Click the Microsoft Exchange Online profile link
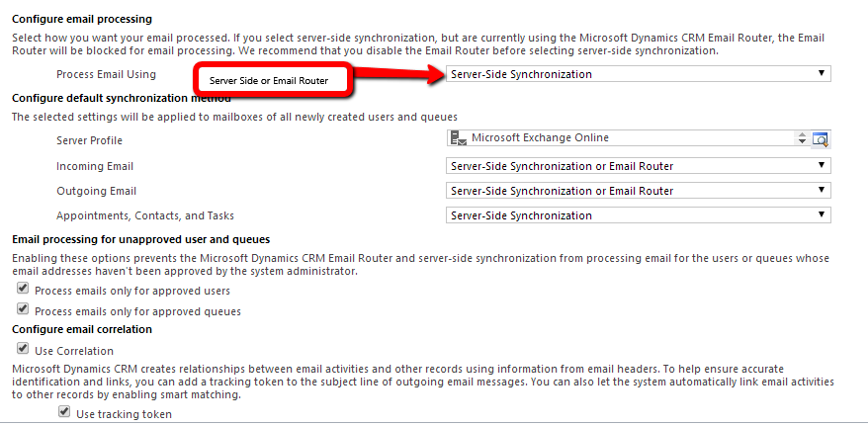Screen dimensions: 868x426 tap(540, 138)
